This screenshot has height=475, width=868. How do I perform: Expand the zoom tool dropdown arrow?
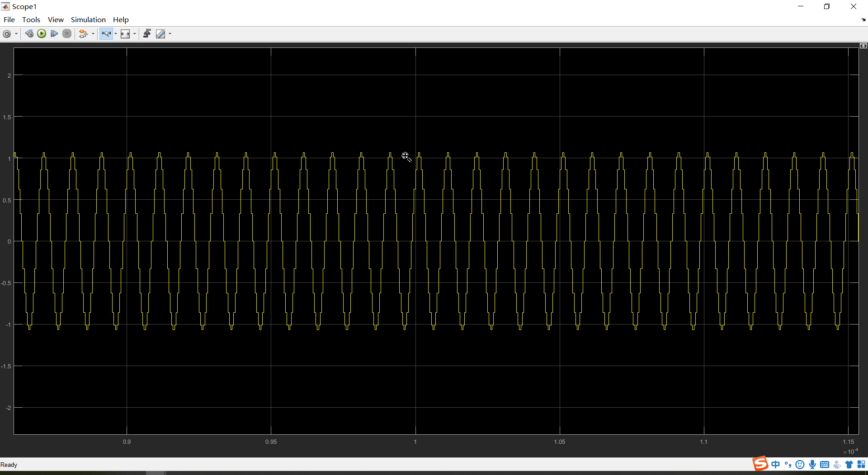(115, 33)
